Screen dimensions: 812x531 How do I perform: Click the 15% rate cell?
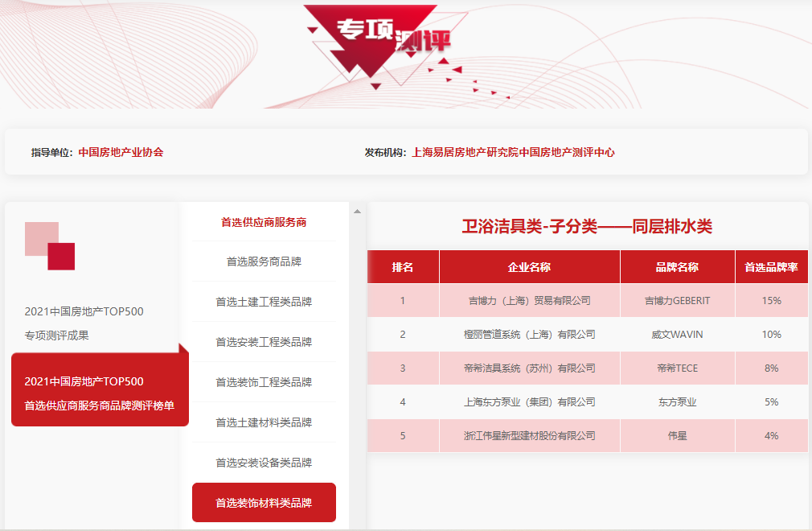(772, 300)
